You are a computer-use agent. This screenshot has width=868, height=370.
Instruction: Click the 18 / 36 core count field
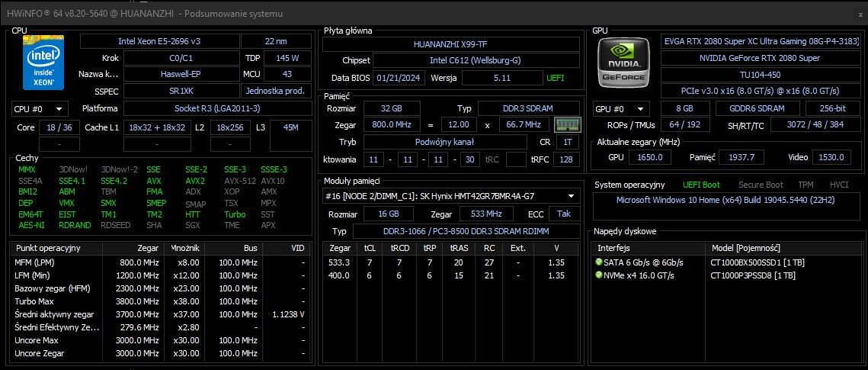(59, 127)
